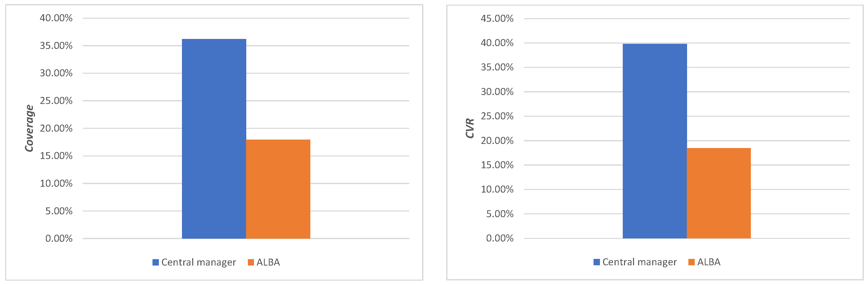
Task: Select the blue Central manager bar in CVR chart
Action: click(654, 141)
